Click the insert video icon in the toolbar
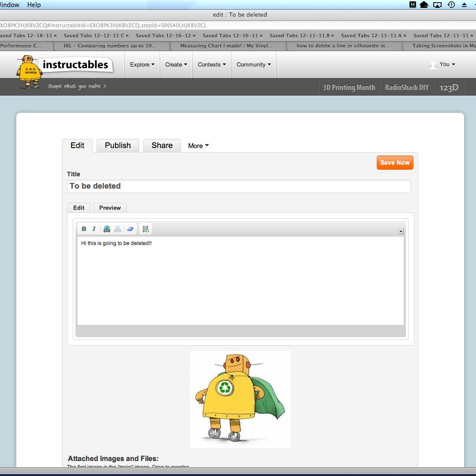Screen dimensions: 476x476 pos(145,228)
